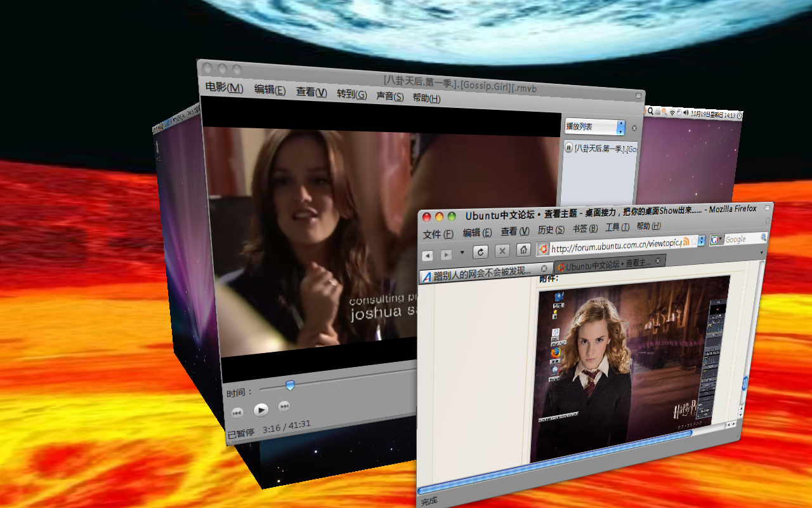Reload the page in Firefox
The image size is (812, 508).
pyautogui.click(x=480, y=251)
